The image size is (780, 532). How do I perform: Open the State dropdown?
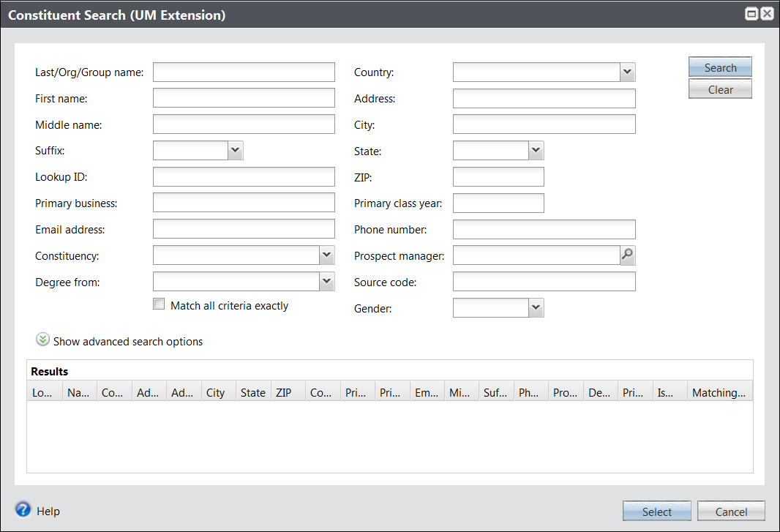pyautogui.click(x=536, y=151)
